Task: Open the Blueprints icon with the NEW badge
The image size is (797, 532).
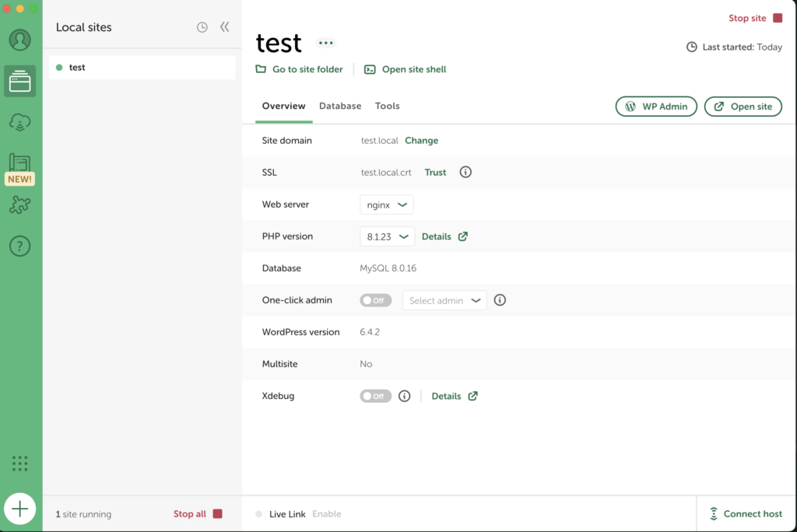Action: click(19, 170)
